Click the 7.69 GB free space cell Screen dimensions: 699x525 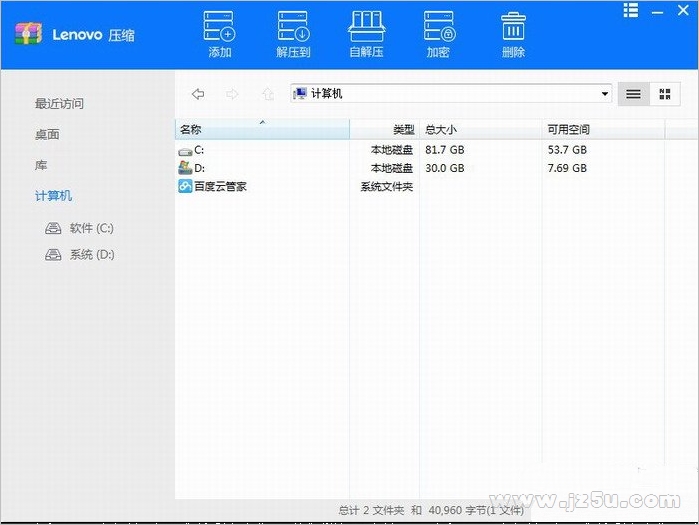point(567,168)
